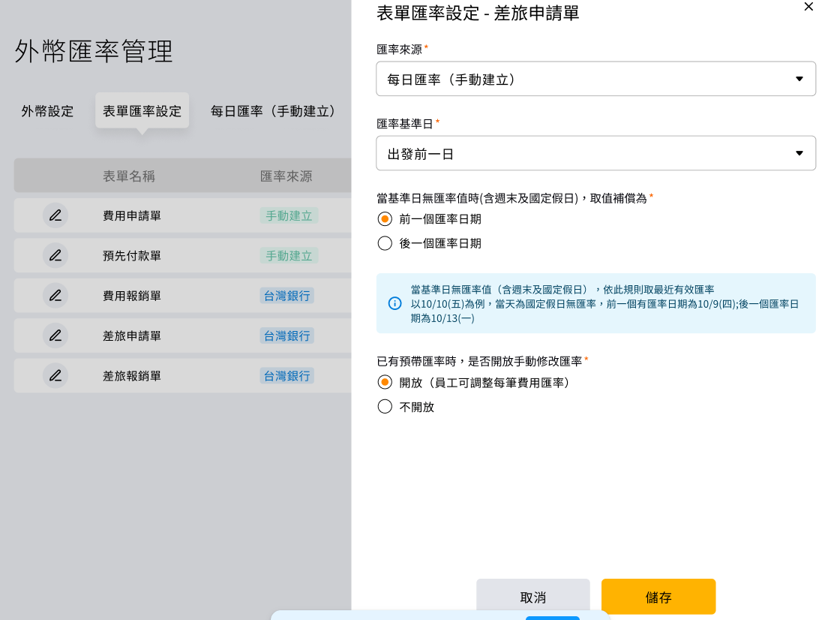Viewport: 840px width, 620px height.
Task: Select 不開放 radio option
Action: [x=385, y=407]
